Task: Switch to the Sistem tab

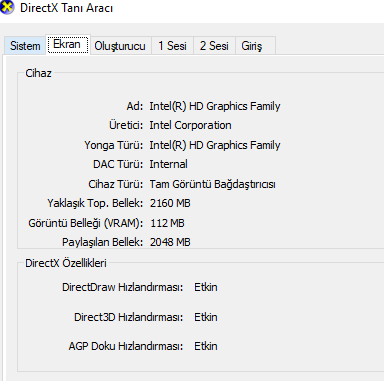Action: (x=25, y=46)
